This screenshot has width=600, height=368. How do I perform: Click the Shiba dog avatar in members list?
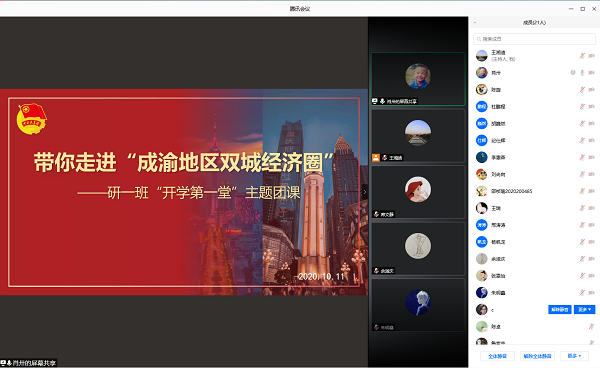(482, 90)
